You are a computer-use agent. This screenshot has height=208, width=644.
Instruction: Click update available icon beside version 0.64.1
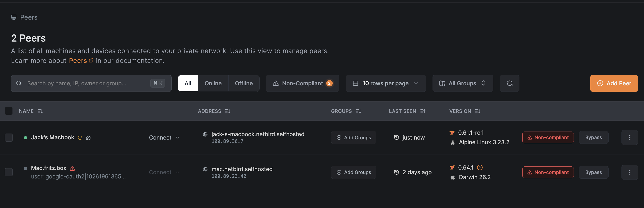(480, 167)
